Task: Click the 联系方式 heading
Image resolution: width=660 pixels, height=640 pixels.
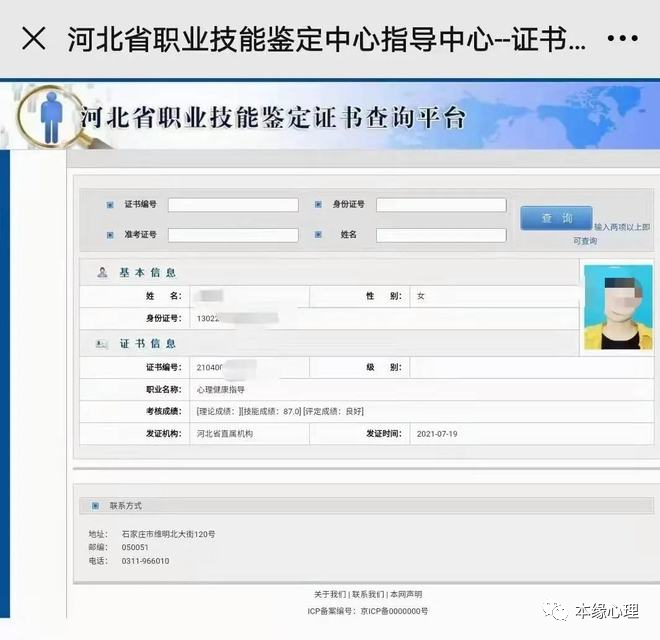Action: point(125,506)
